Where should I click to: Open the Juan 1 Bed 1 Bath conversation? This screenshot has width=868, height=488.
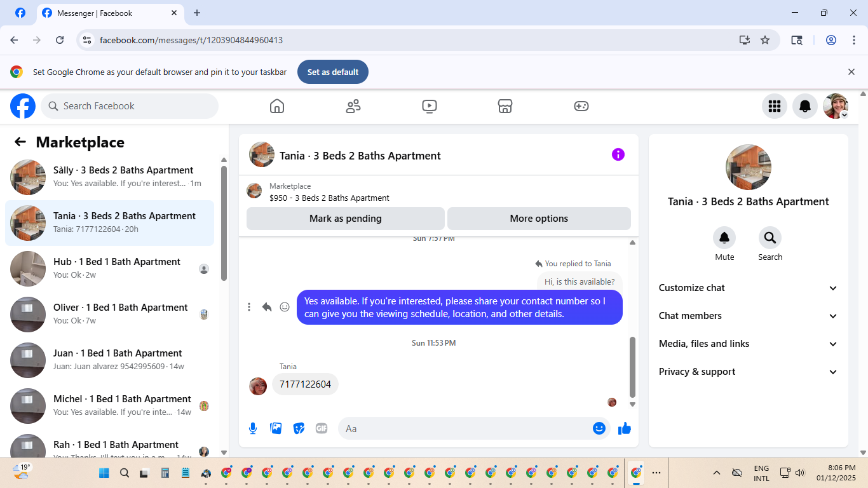[109, 360]
